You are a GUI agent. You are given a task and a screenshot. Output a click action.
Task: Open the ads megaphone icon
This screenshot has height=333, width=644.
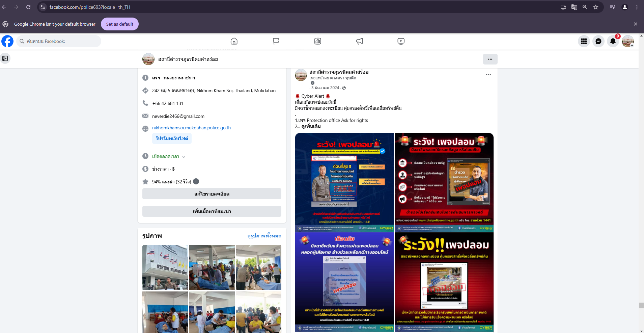pos(359,41)
